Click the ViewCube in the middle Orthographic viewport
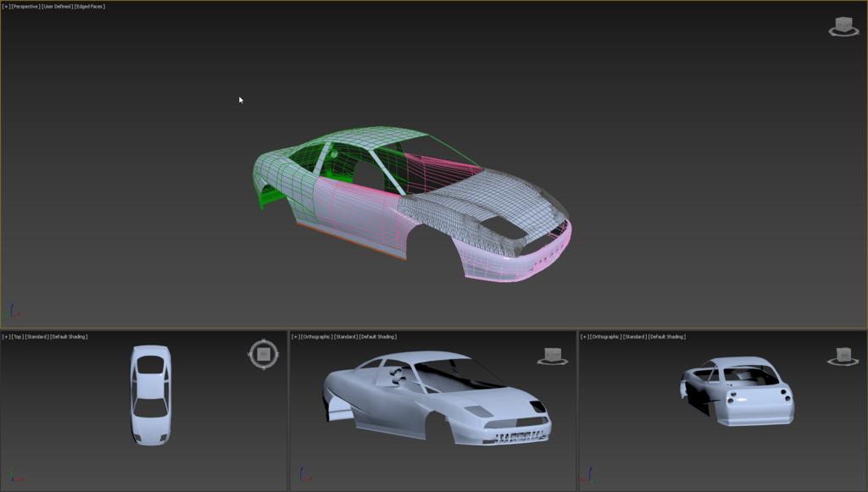The width and height of the screenshot is (868, 492). point(553,357)
